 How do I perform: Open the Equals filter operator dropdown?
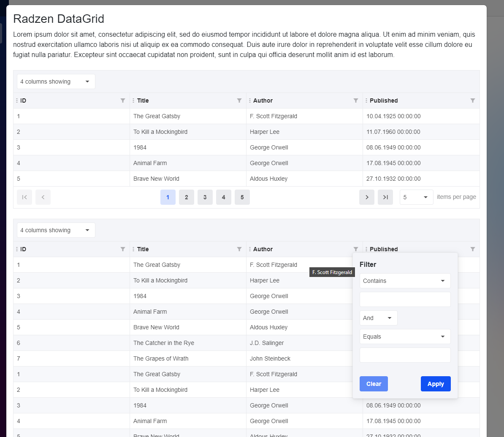tap(405, 337)
